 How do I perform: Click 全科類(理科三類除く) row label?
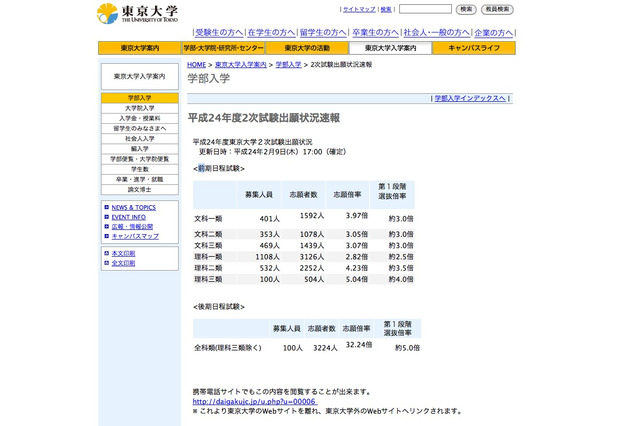[228, 348]
